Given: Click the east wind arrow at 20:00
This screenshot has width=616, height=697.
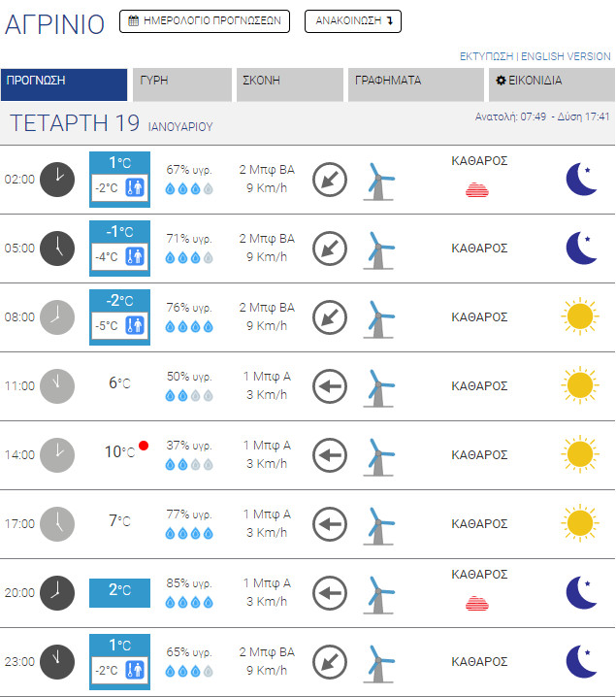Looking at the screenshot, I should (x=330, y=592).
